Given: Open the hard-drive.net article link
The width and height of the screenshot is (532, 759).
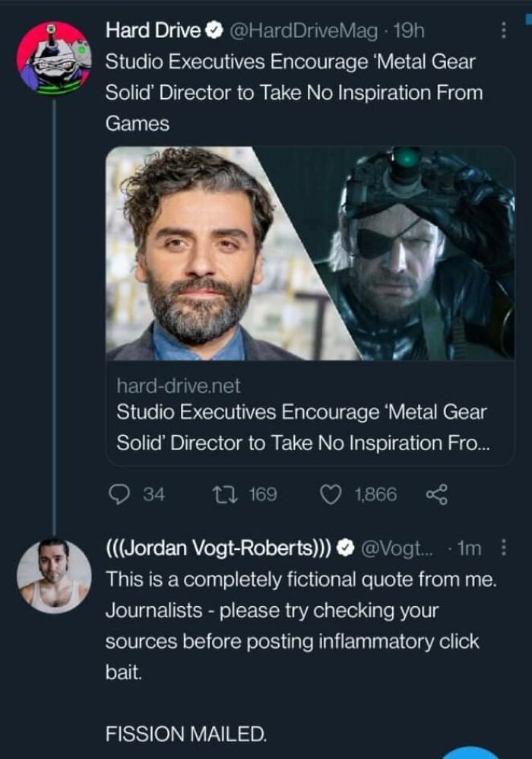Looking at the screenshot, I should coord(179,387).
